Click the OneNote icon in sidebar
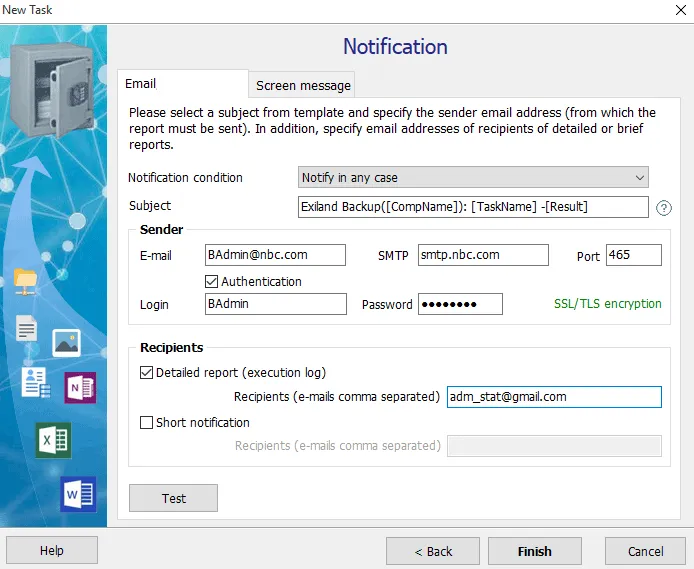The image size is (694, 569). (80, 388)
